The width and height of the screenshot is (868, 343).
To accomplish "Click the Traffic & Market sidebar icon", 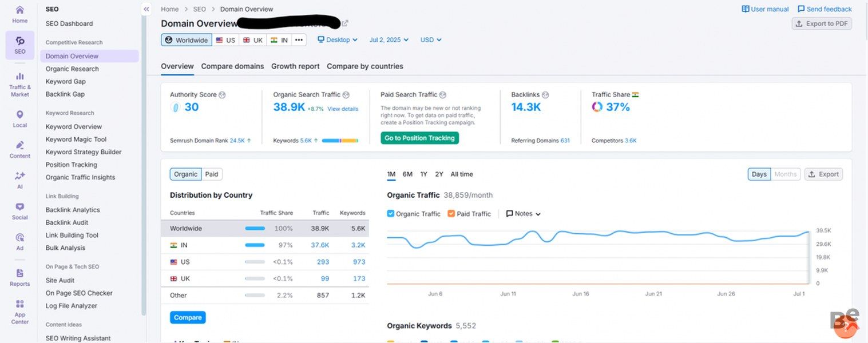I will (19, 77).
